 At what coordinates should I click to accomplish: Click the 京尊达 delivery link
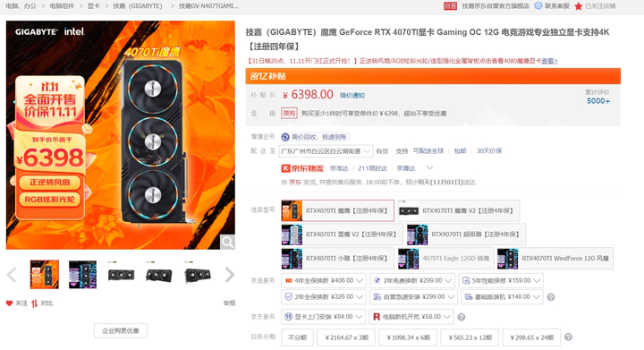point(406,168)
